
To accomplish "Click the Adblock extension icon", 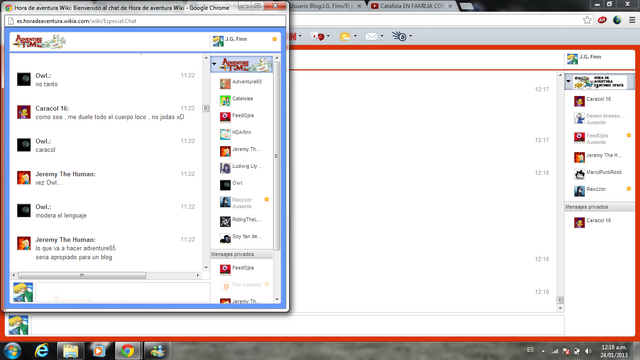I will point(602,20).
